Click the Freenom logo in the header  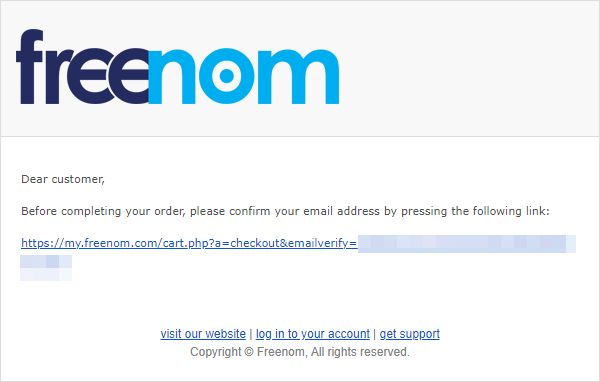tap(178, 67)
